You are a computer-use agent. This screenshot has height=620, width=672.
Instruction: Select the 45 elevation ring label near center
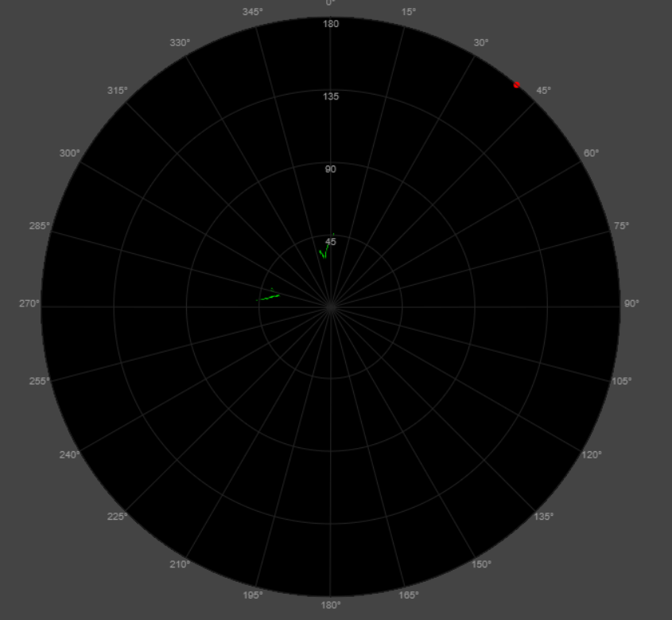pos(330,241)
